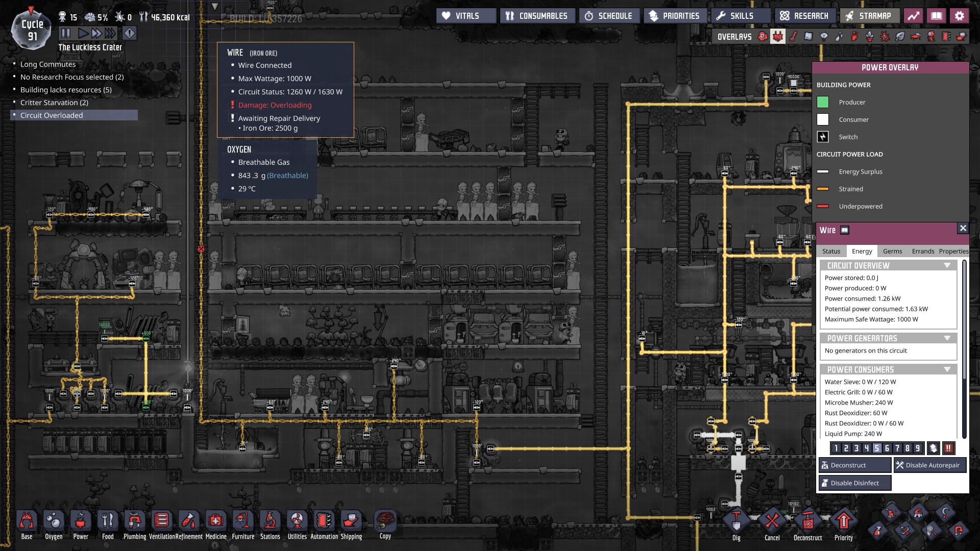
Task: Select the Circuit Overloaded notification
Action: [x=52, y=115]
